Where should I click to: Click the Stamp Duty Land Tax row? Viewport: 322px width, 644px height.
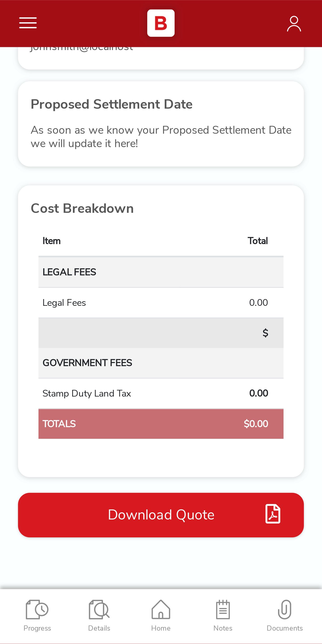click(x=161, y=393)
